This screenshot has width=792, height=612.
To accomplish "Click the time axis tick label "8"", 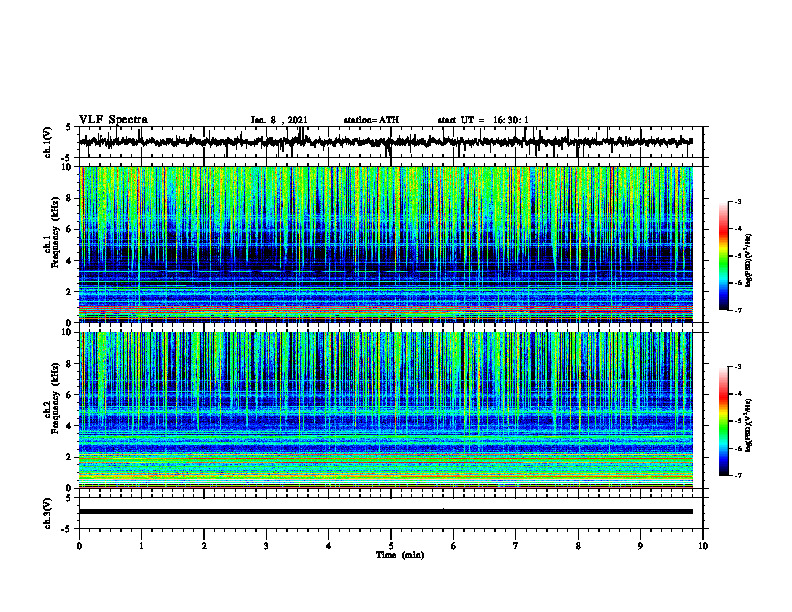I will 578,546.
